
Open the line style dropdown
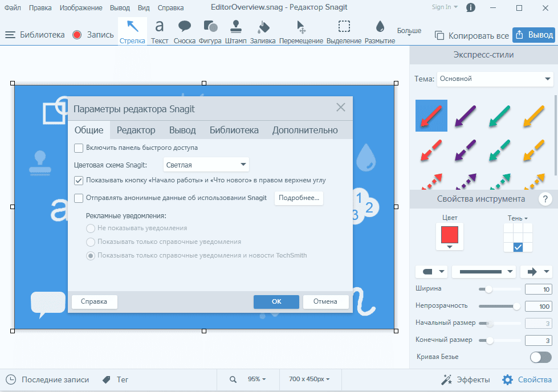pyautogui.click(x=484, y=272)
